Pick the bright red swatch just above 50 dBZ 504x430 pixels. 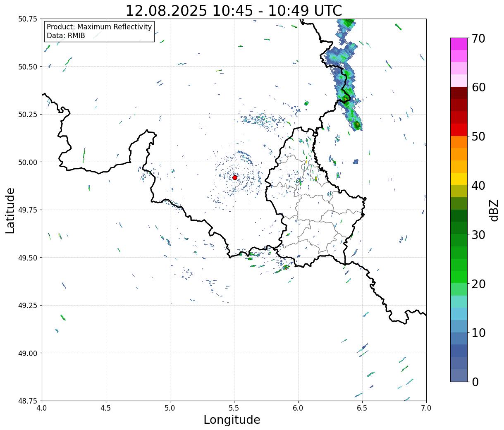[459, 130]
